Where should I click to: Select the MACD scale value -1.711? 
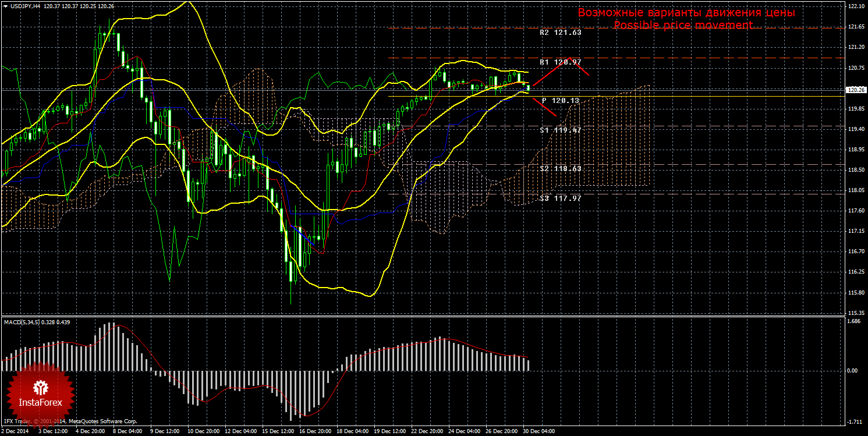click(x=856, y=421)
